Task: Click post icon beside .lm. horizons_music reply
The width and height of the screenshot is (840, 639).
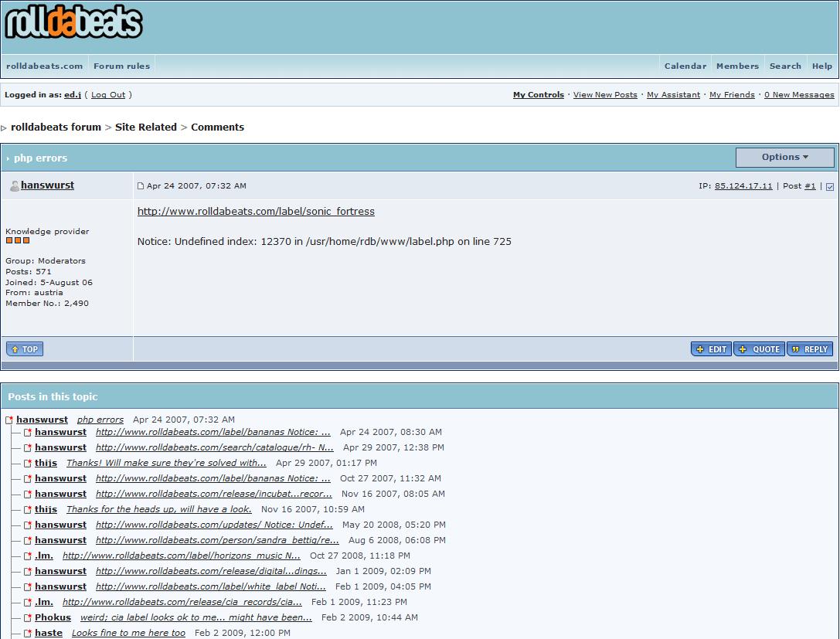Action: point(27,556)
